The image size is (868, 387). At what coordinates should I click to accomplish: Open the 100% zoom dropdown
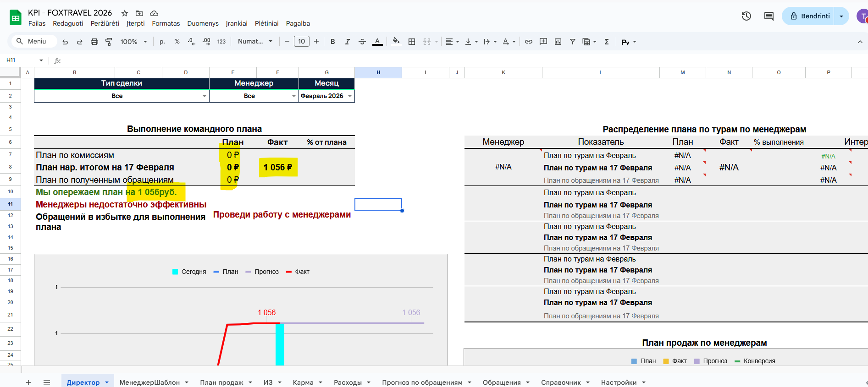[x=133, y=42]
